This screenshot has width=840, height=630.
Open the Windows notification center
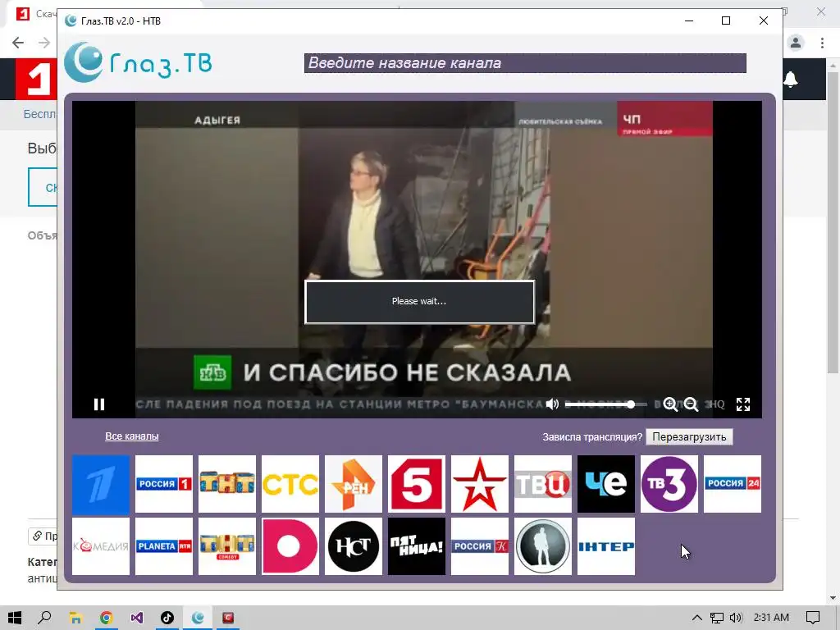pyautogui.click(x=813, y=618)
